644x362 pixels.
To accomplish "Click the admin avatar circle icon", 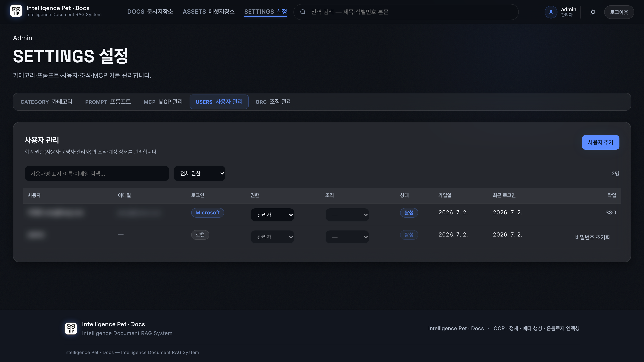I will [551, 12].
